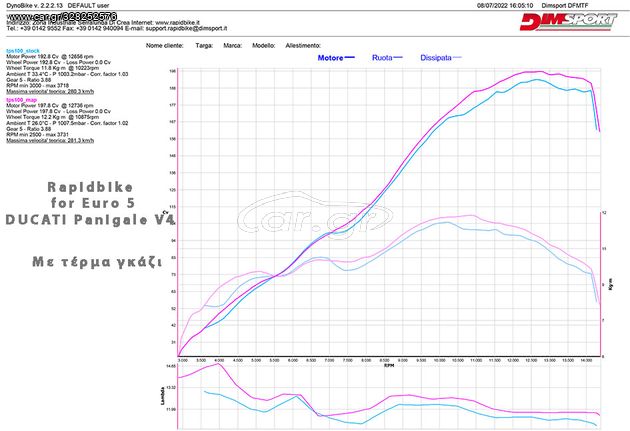
Task: Click the 3.000 RPM axis tick label
Action: (182, 360)
